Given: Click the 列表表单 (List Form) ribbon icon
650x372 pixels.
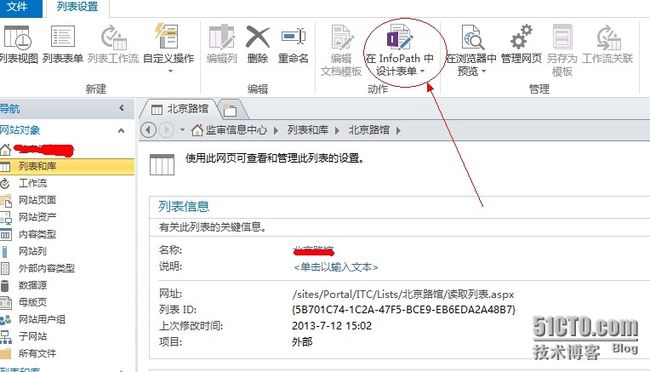Looking at the screenshot, I should click(x=63, y=36).
